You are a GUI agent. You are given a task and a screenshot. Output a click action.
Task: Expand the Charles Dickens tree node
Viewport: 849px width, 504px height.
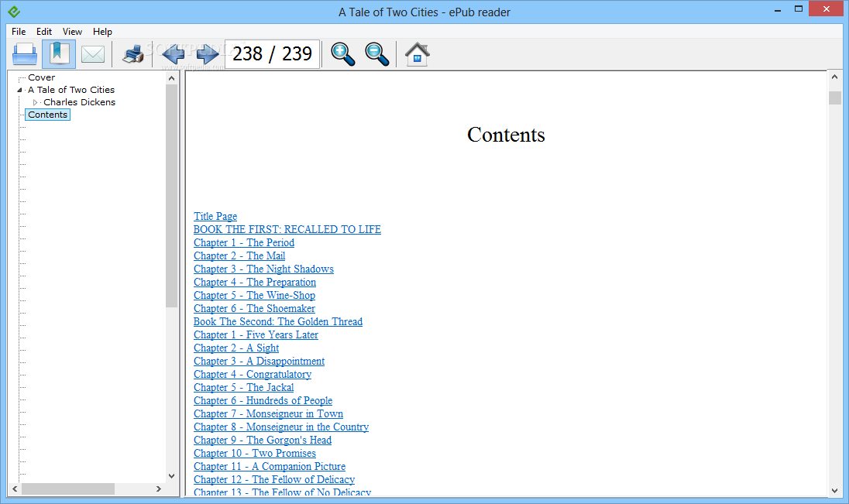click(x=35, y=102)
